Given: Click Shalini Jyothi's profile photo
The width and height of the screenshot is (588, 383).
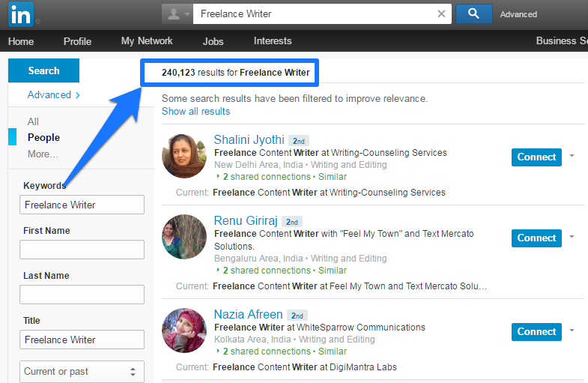Looking at the screenshot, I should (184, 156).
